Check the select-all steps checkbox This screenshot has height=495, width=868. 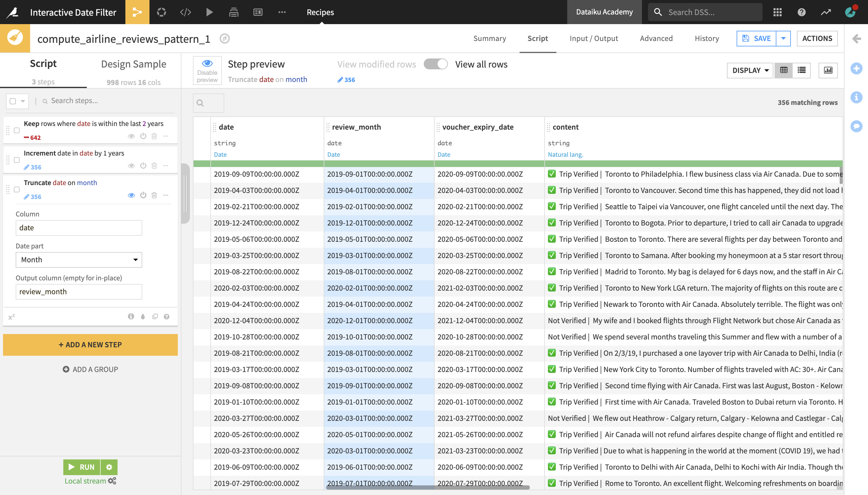(x=13, y=101)
